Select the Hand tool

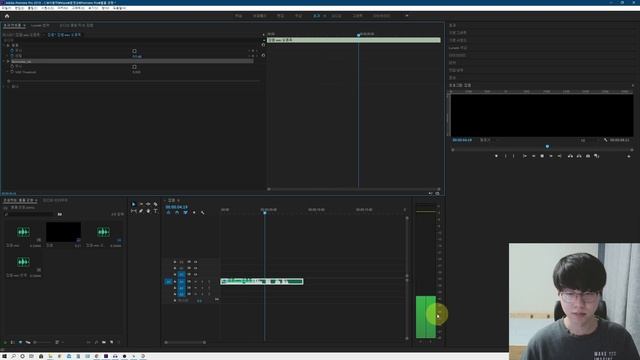[x=148, y=211]
